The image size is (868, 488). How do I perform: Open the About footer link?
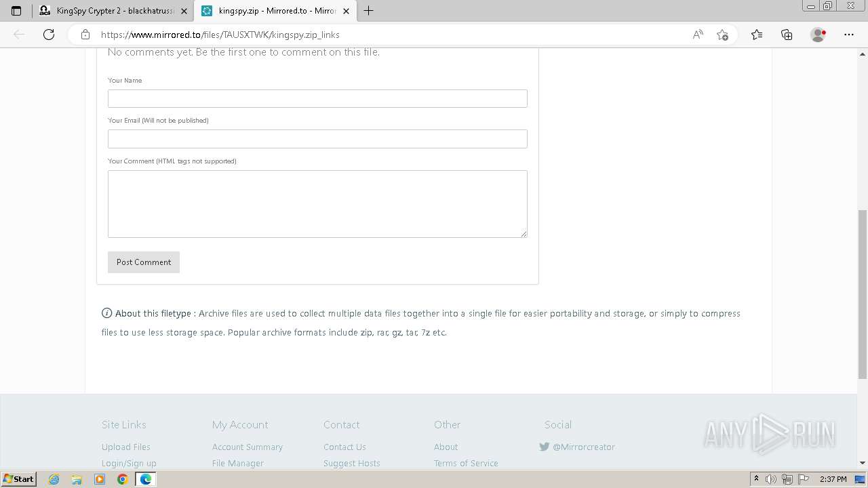[x=446, y=447]
